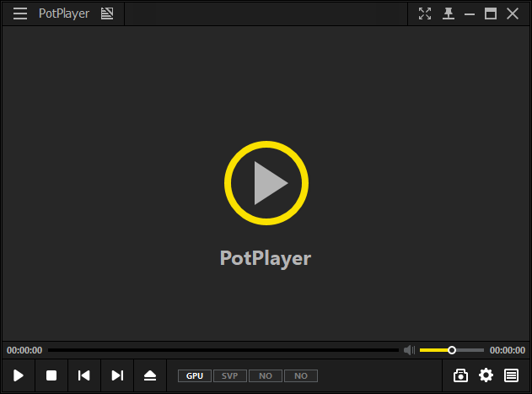
Task: Click the icon next to the PotPlayer title
Action: point(107,13)
